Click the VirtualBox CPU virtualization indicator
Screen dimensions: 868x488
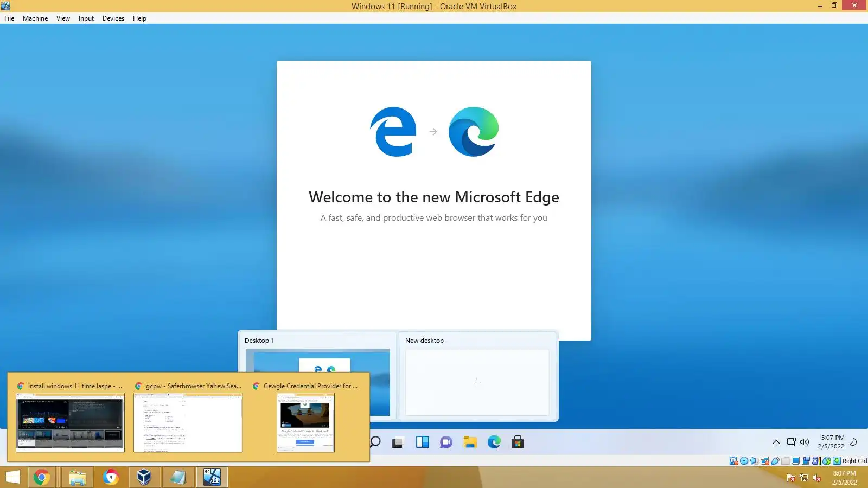pos(816,461)
